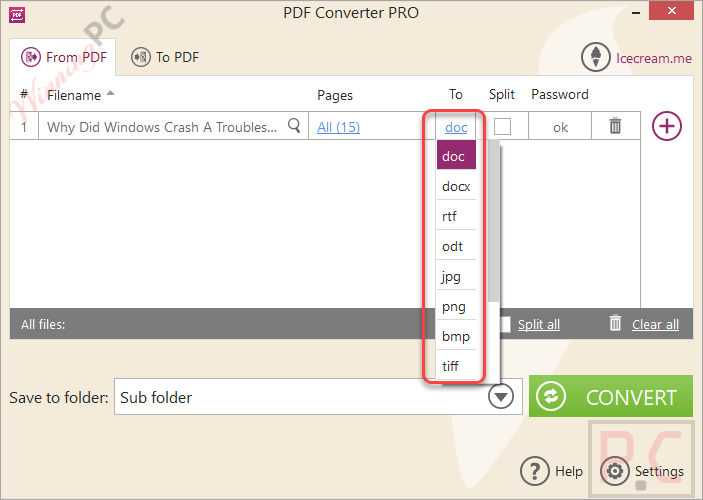The height and width of the screenshot is (500, 703).
Task: Click the From PDF tab icon
Action: point(30,57)
